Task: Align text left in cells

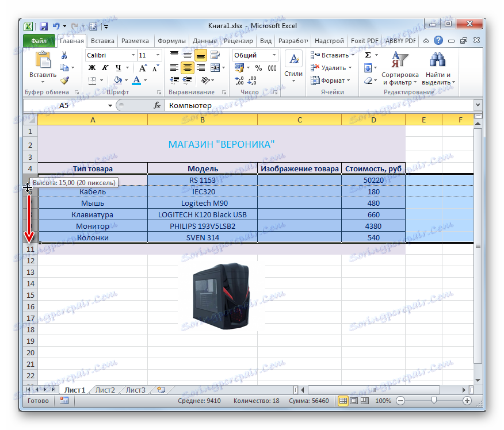Action: pyautogui.click(x=174, y=67)
